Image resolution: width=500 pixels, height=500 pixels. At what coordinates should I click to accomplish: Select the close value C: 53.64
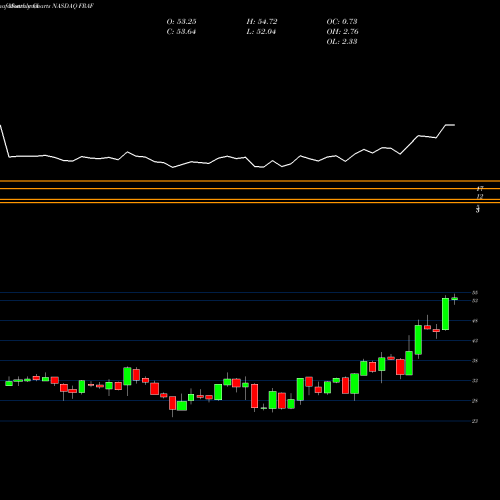181,32
